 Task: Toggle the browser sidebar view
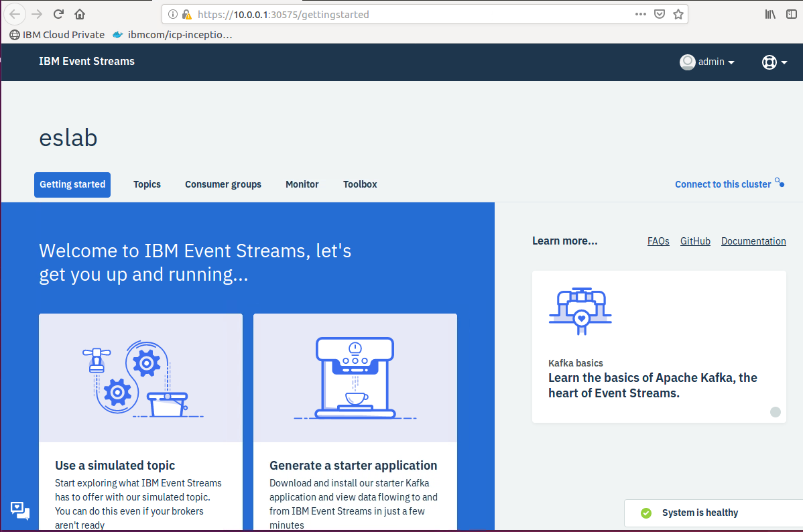[791, 14]
